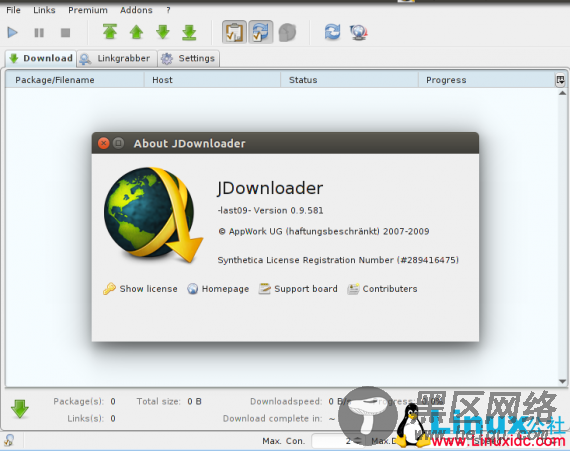Click the Settings tab gear icon

167,59
